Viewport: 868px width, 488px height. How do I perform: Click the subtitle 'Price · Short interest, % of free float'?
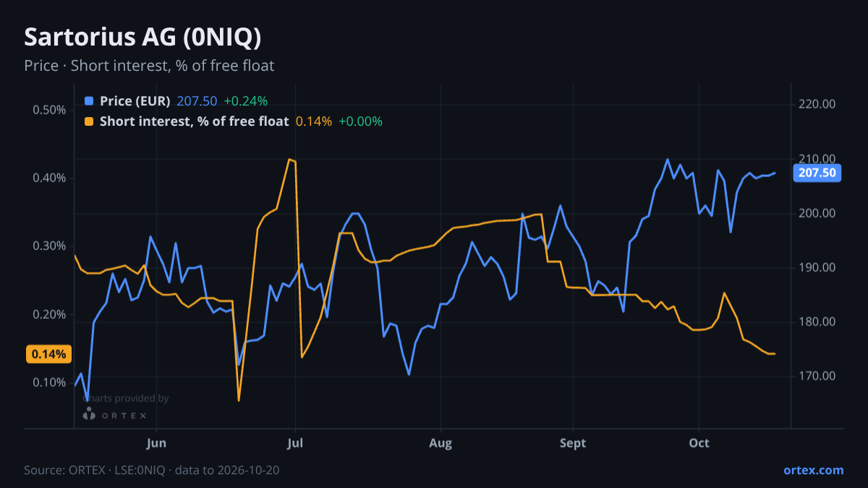coord(149,66)
